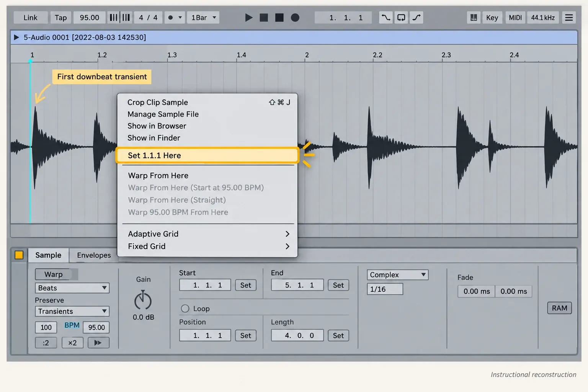This screenshot has height=392, width=588.
Task: Click the transient loop mode arrows icon
Action: point(98,343)
